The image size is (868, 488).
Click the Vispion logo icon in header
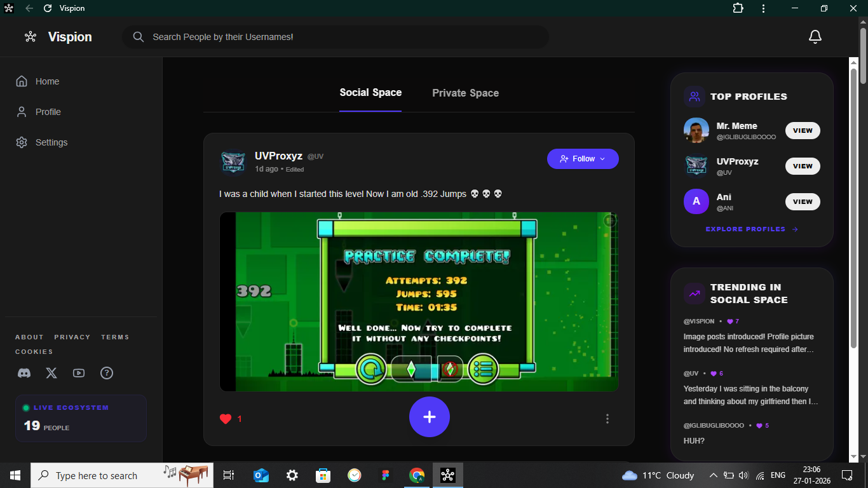31,37
